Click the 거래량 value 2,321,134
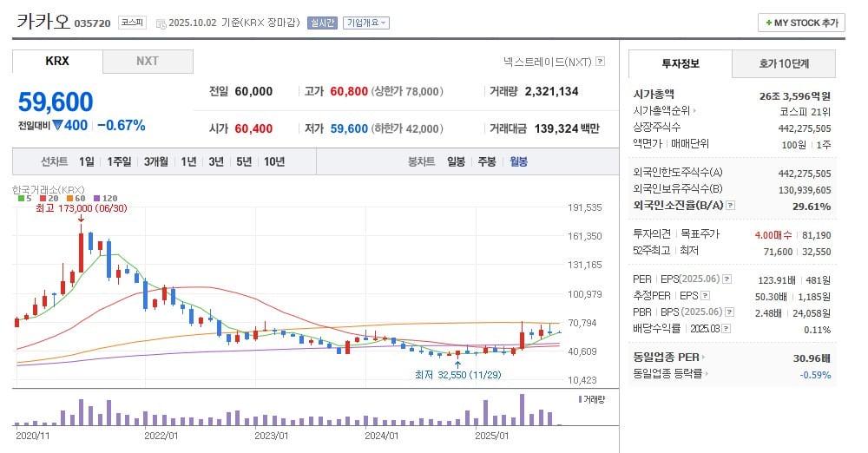 (551, 91)
